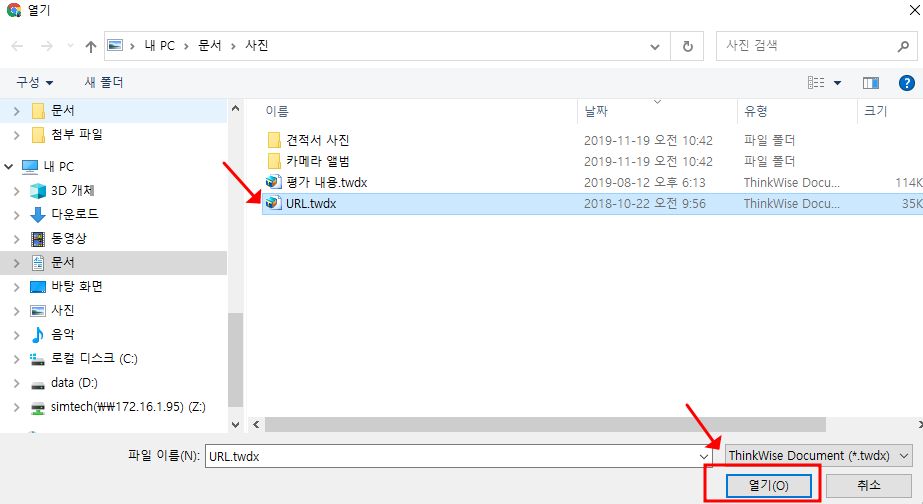
Task: Click the 평가 내용.twdx ThinkWise file icon
Action: tap(273, 182)
